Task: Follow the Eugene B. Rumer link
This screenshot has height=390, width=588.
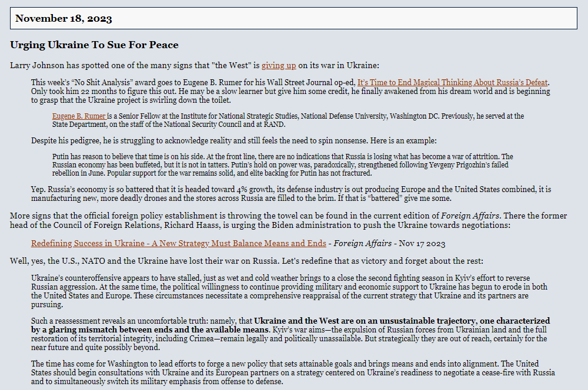Action: (x=79, y=116)
